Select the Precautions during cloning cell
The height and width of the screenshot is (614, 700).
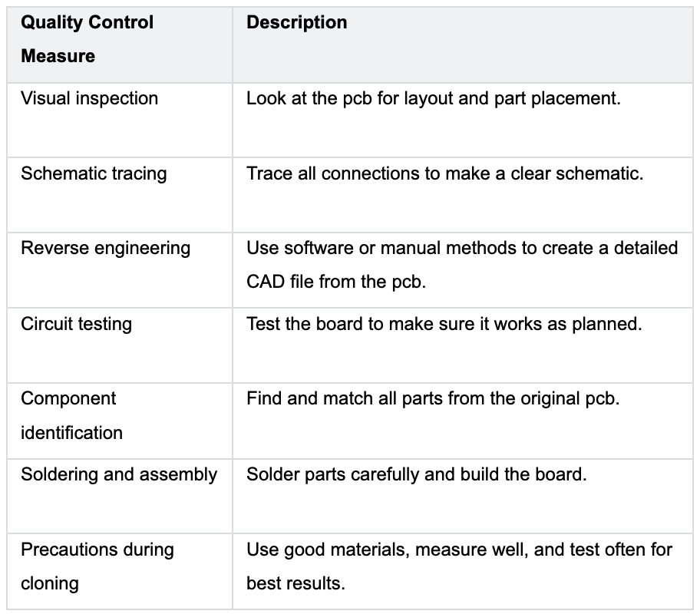coord(97,566)
